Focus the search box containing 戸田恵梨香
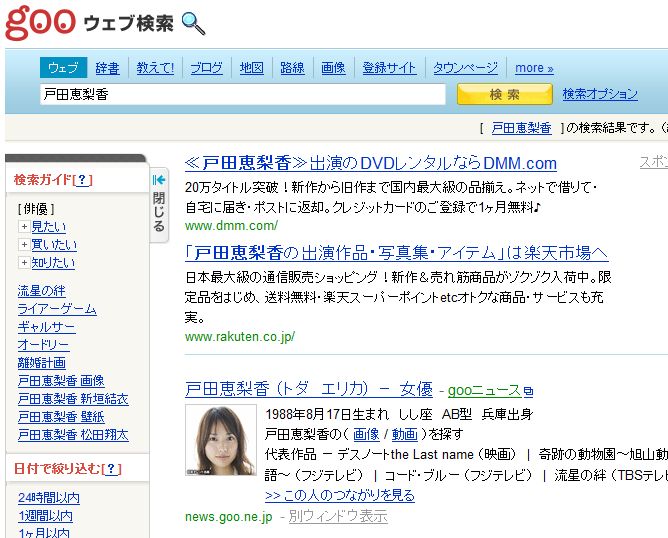 [x=243, y=94]
